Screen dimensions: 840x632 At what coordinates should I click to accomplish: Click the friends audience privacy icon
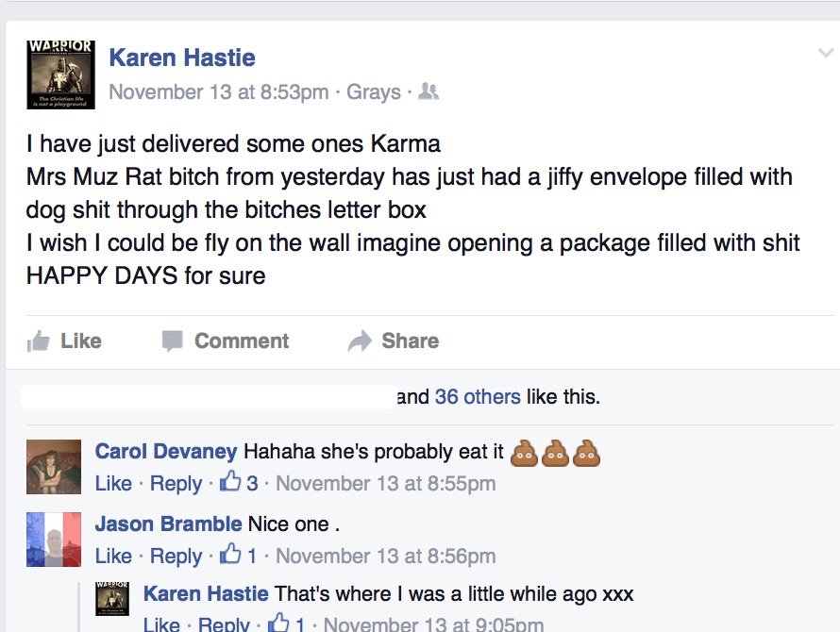point(428,92)
